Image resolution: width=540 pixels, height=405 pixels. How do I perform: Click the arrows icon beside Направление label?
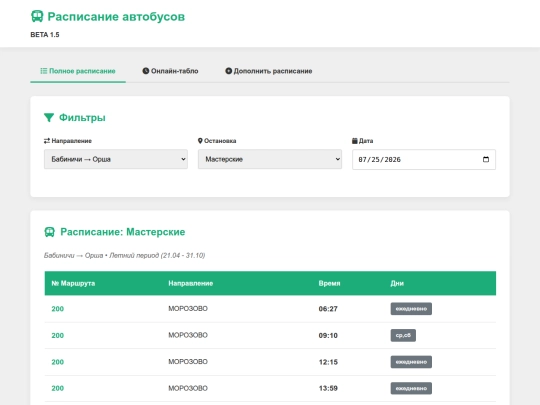47,141
